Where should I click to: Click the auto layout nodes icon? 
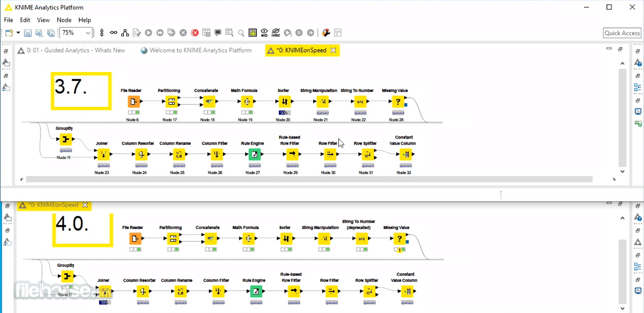(125, 33)
